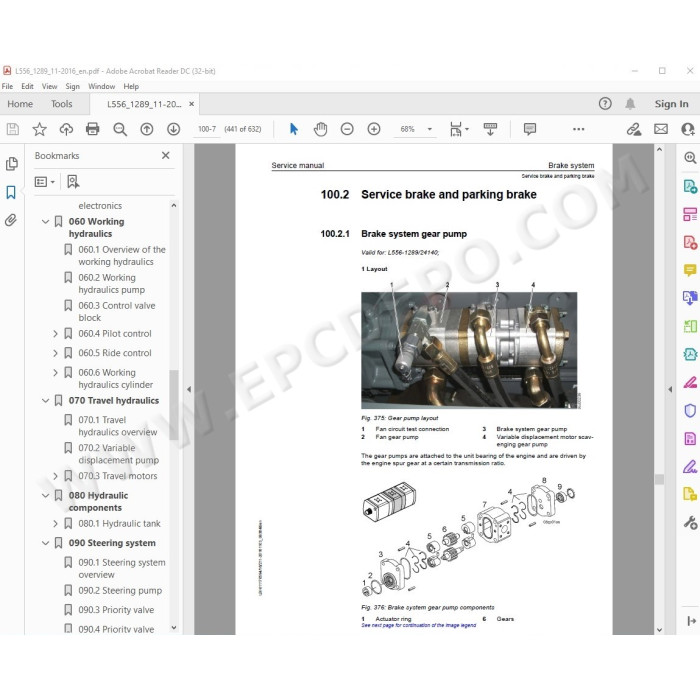Click the page number field 100-7

(x=207, y=129)
